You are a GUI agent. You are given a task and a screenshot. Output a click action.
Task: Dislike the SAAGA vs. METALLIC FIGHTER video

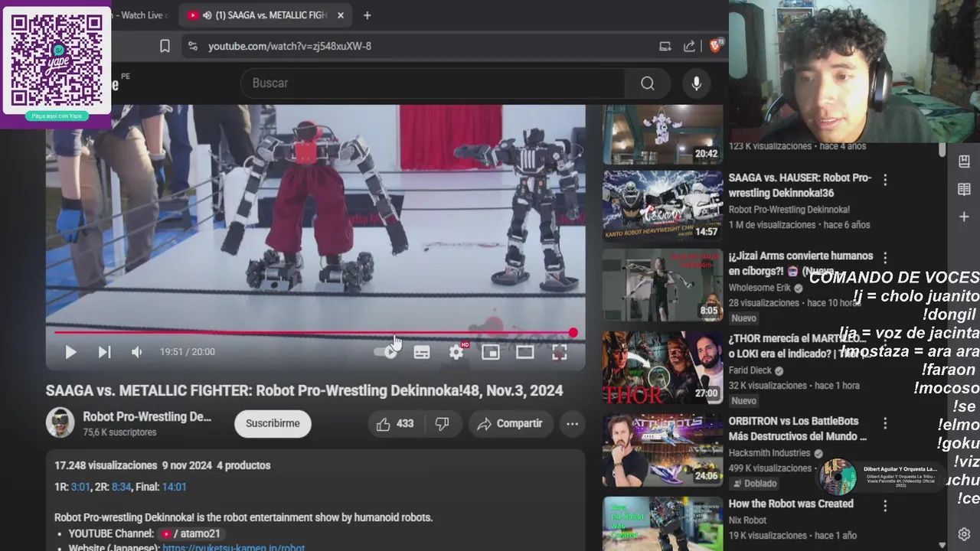[x=443, y=424]
